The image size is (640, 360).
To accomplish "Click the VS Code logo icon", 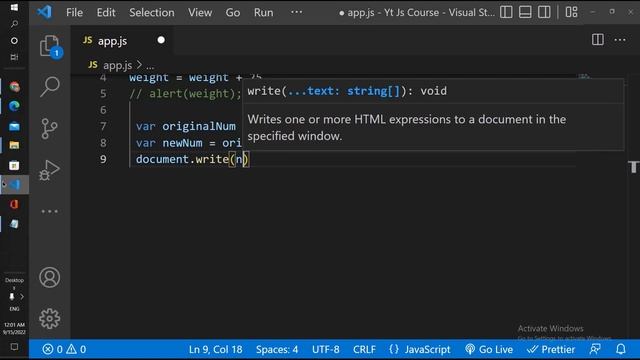I will [44, 12].
